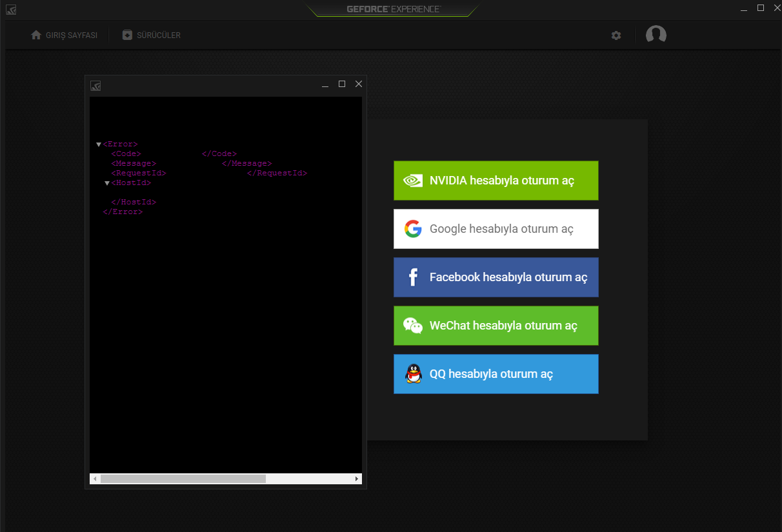Click the left arrow of popup scrollbar
782x532 pixels.
[94, 479]
